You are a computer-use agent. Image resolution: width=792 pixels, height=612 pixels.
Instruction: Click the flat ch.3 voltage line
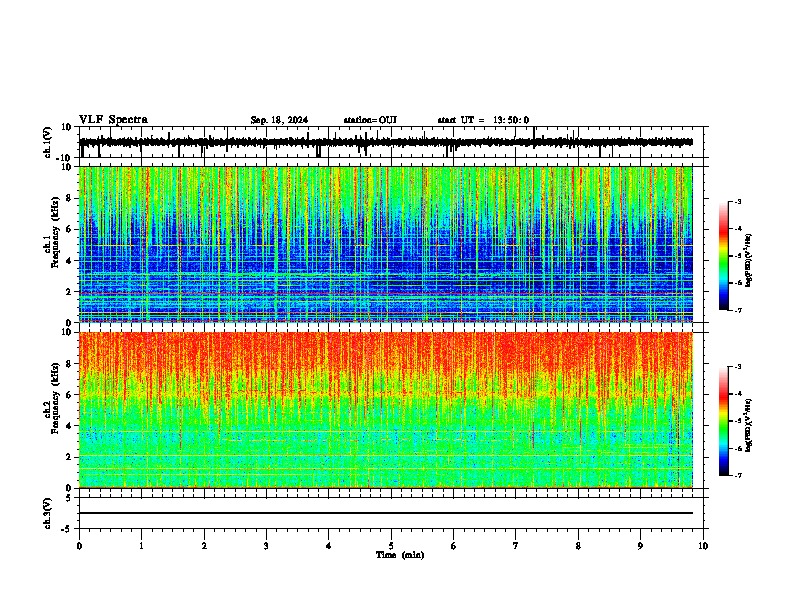coord(386,513)
